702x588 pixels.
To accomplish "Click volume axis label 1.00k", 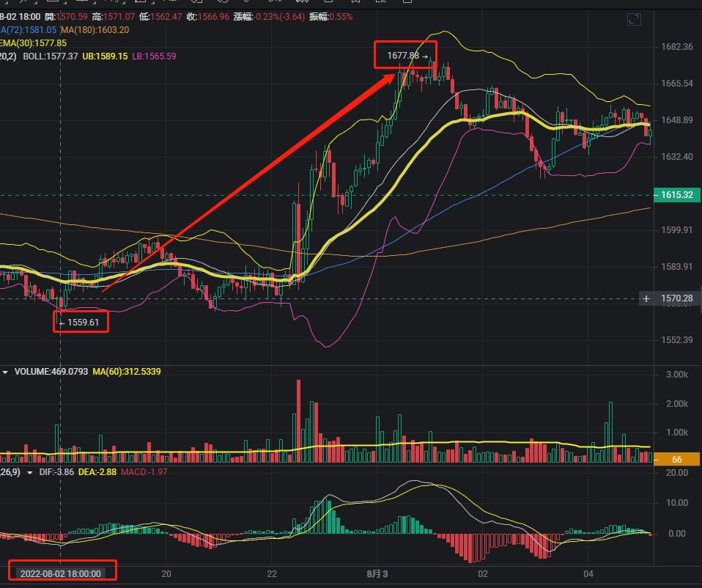I will tap(677, 433).
